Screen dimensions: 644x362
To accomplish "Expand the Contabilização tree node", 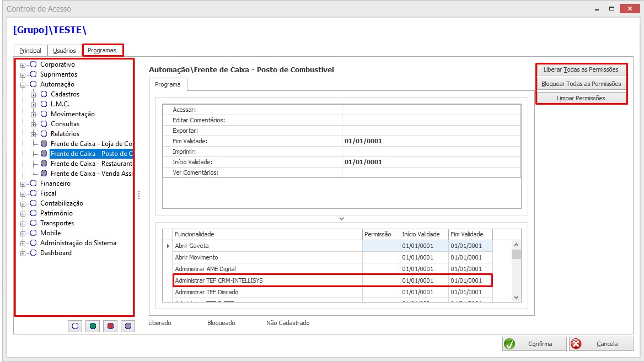I will tap(23, 203).
